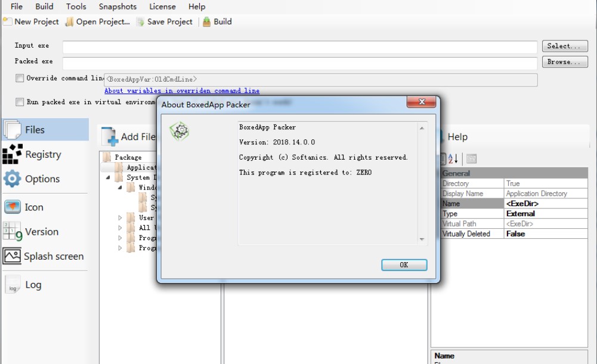The height and width of the screenshot is (364, 597).
Task: Click the Version 2018.14.0.0 text line
Action: pyautogui.click(x=277, y=142)
